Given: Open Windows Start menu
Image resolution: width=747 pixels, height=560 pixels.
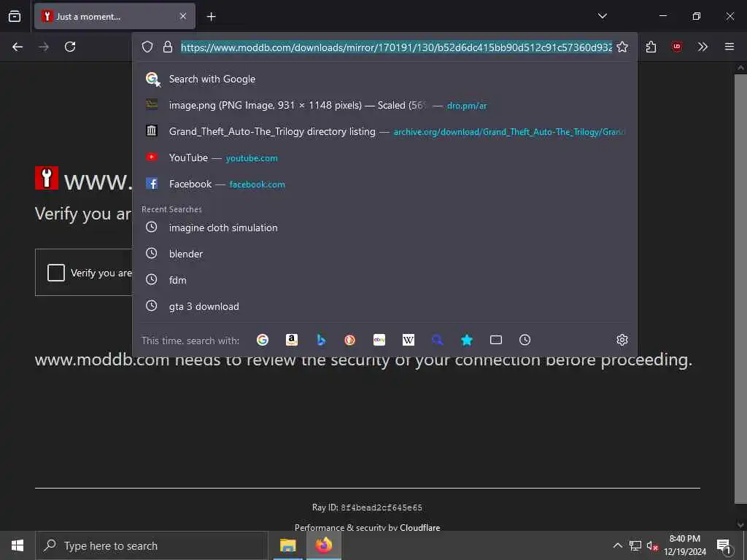Looking at the screenshot, I should coord(18,545).
